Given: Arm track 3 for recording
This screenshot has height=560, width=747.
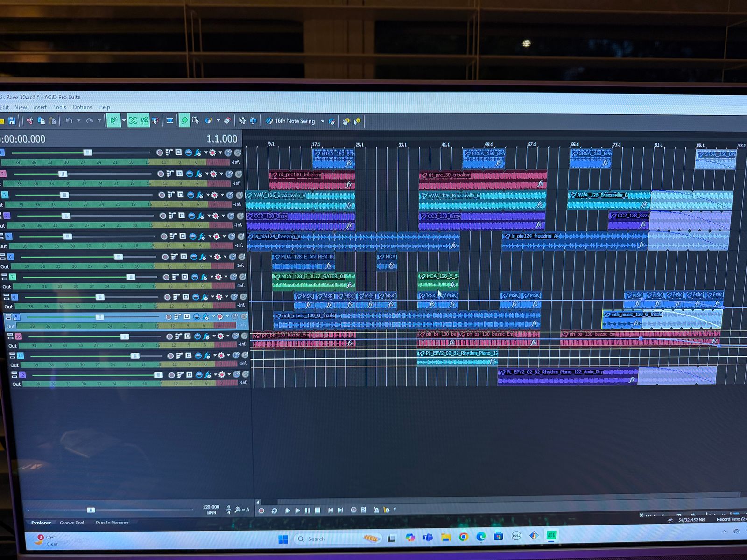Looking at the screenshot, I should (x=162, y=195).
